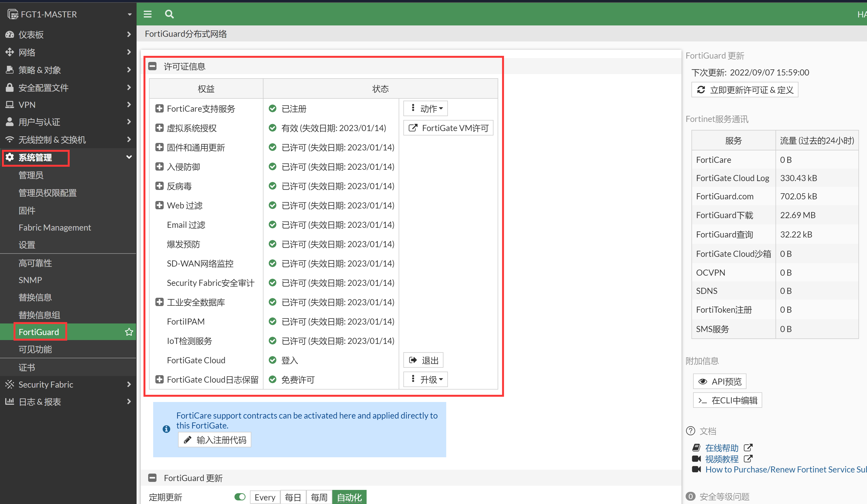Open the 升级 dropdown for Cloud log retention

point(425,379)
